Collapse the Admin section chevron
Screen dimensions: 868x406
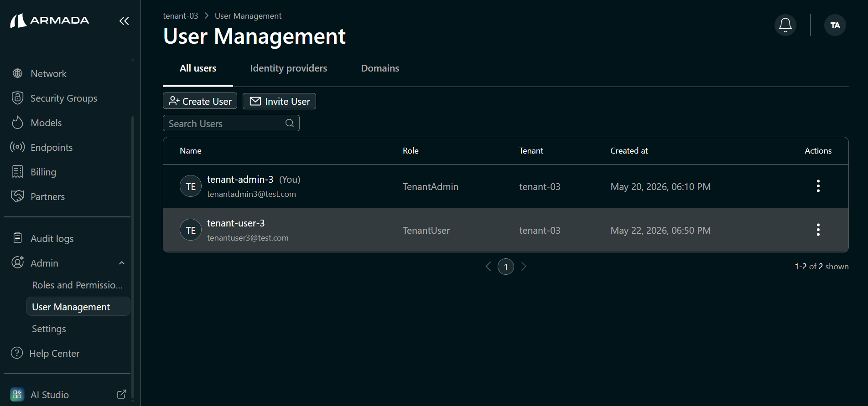coord(122,263)
